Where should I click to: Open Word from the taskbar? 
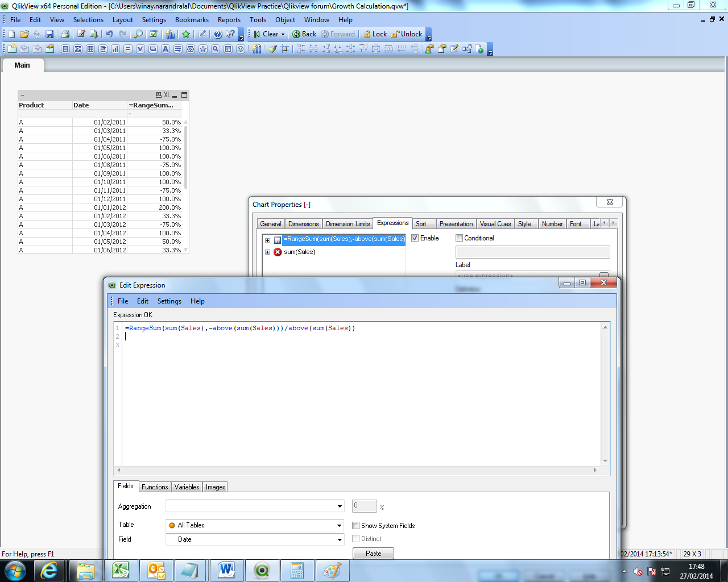click(226, 571)
